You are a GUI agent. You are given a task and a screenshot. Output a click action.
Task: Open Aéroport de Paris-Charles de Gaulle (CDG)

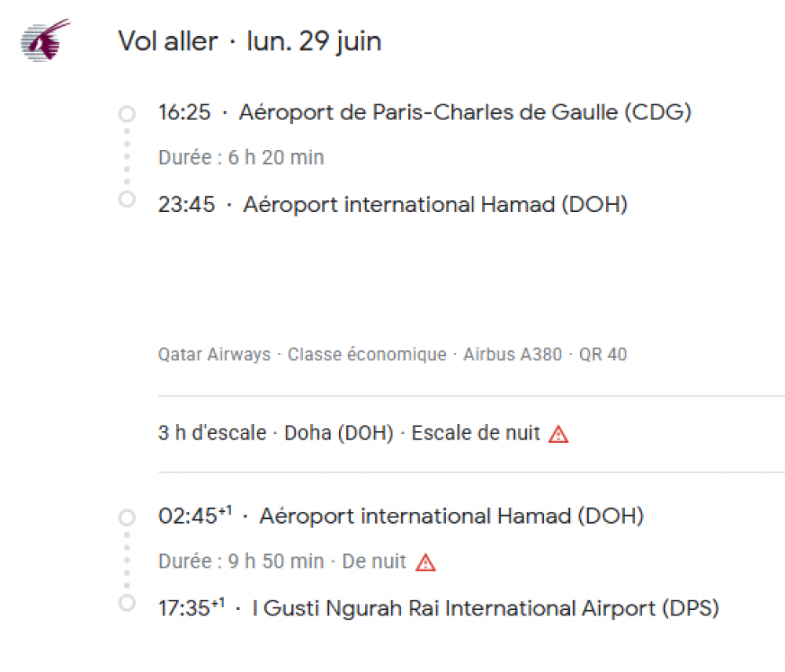click(x=465, y=112)
